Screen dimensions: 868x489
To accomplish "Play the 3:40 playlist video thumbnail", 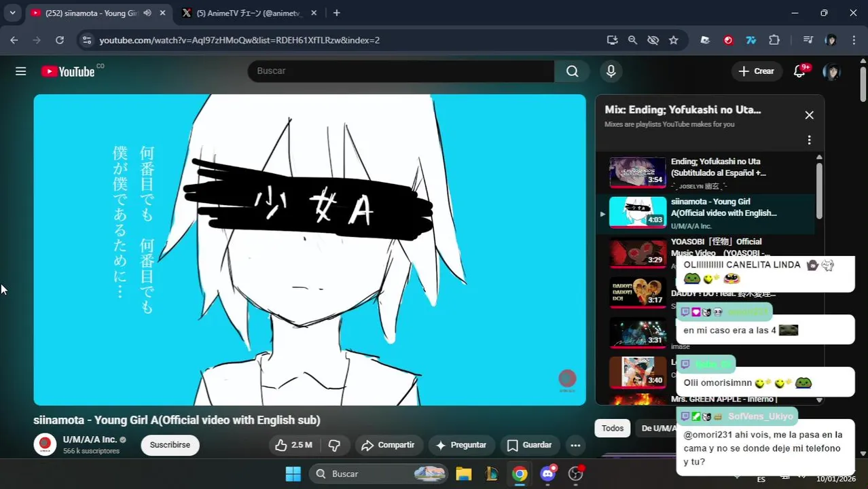I will point(637,372).
